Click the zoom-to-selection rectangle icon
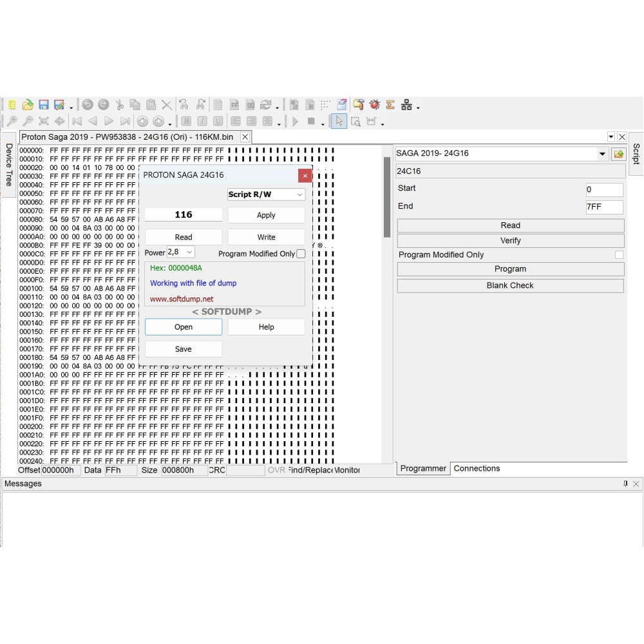Screen dimensions: 644x644 355,122
